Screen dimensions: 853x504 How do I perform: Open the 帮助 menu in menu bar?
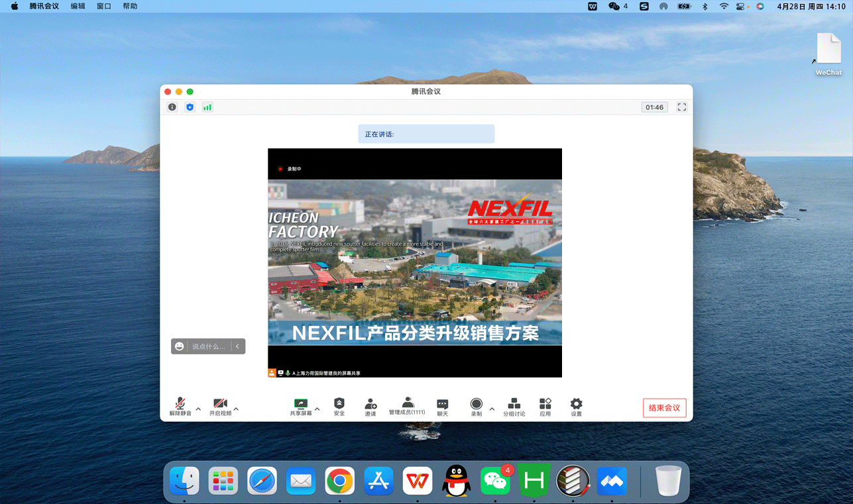131,6
